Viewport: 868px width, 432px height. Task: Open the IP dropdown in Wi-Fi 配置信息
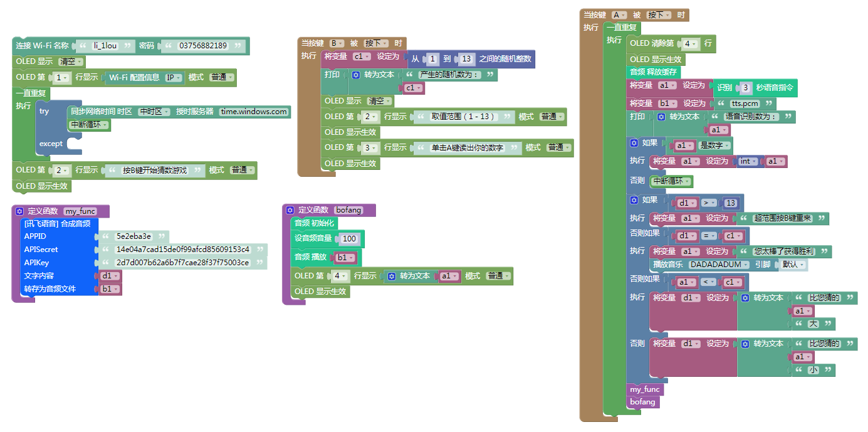click(174, 77)
